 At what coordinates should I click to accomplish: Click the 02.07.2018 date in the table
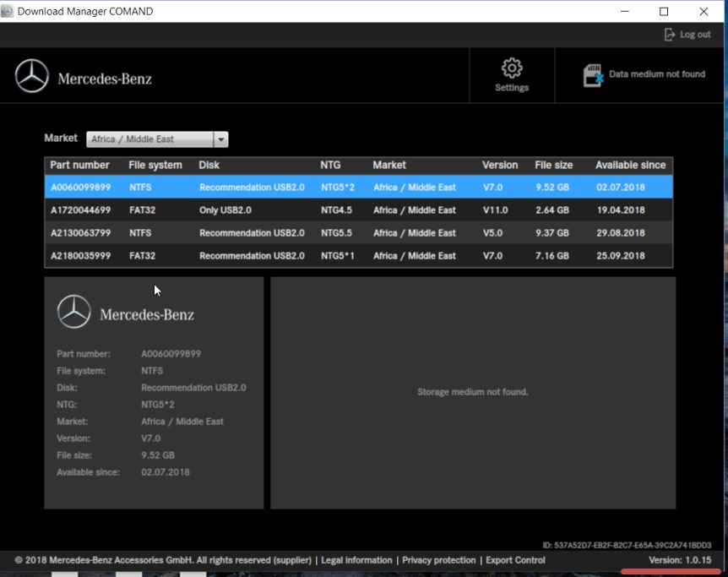coord(620,188)
